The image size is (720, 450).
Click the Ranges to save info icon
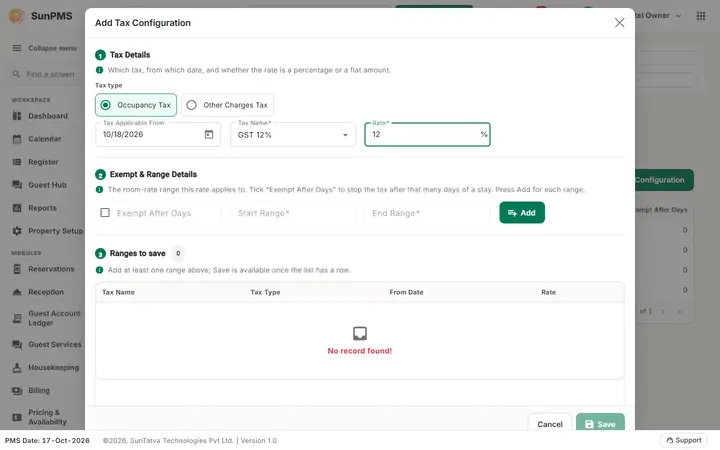pos(99,270)
